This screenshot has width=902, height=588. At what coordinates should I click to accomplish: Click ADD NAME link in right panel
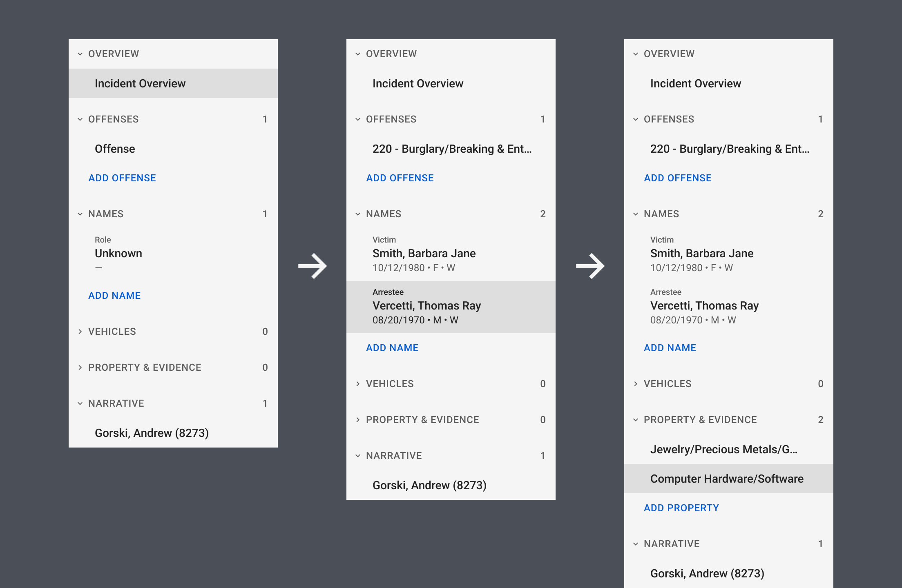[670, 348]
